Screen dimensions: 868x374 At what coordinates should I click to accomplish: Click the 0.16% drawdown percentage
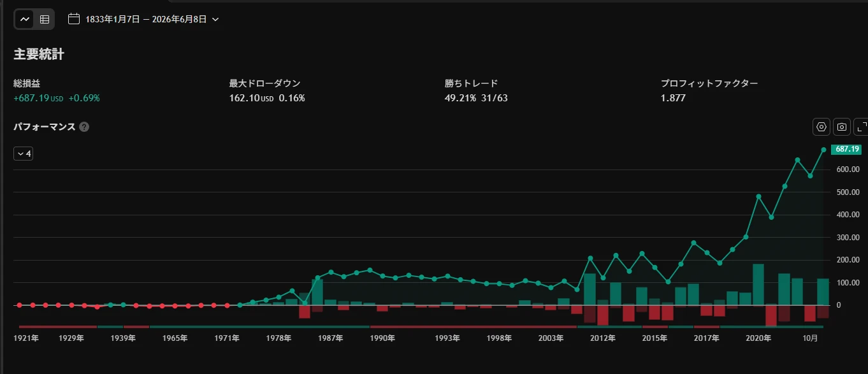click(292, 98)
